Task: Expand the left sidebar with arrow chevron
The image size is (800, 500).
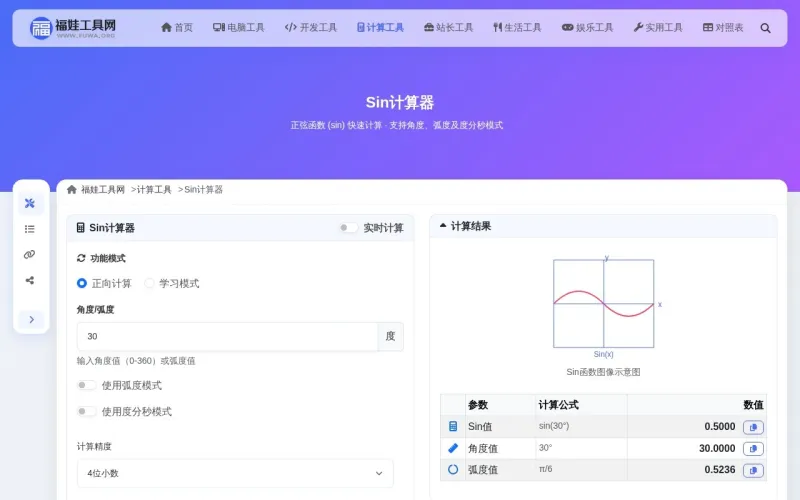Action: (32, 319)
